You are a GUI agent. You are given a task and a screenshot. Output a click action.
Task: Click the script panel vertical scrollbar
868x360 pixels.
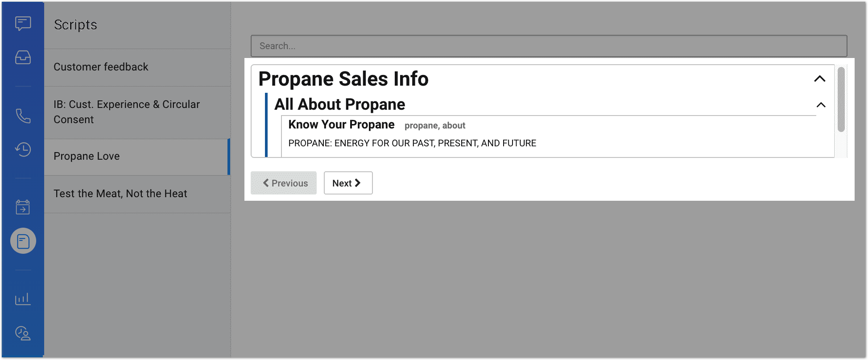[x=841, y=99]
